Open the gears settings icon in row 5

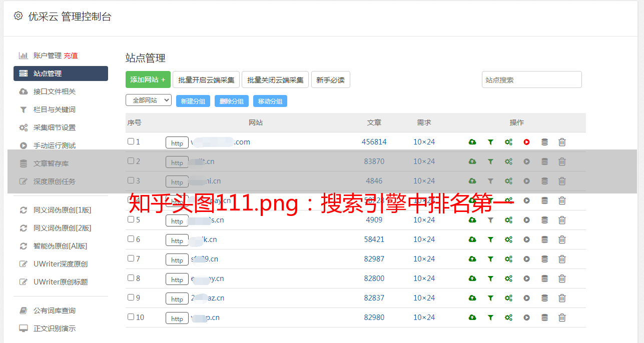tap(508, 220)
